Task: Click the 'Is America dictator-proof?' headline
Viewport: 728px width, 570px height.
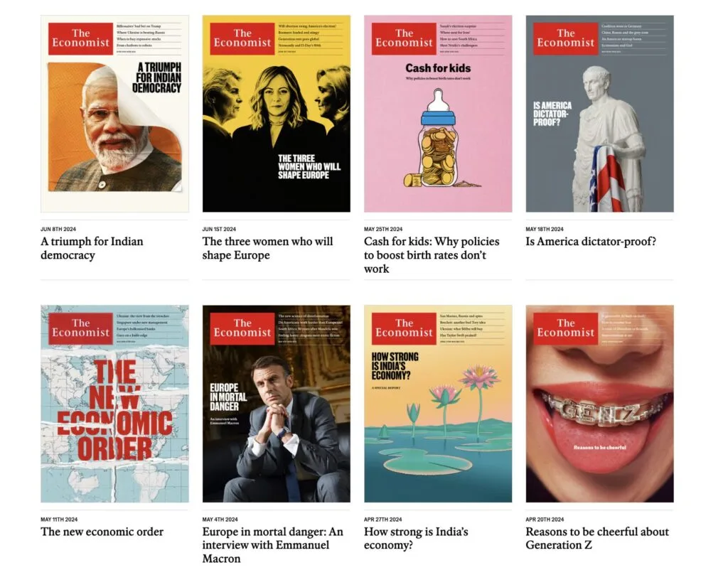Action: pyautogui.click(x=591, y=242)
